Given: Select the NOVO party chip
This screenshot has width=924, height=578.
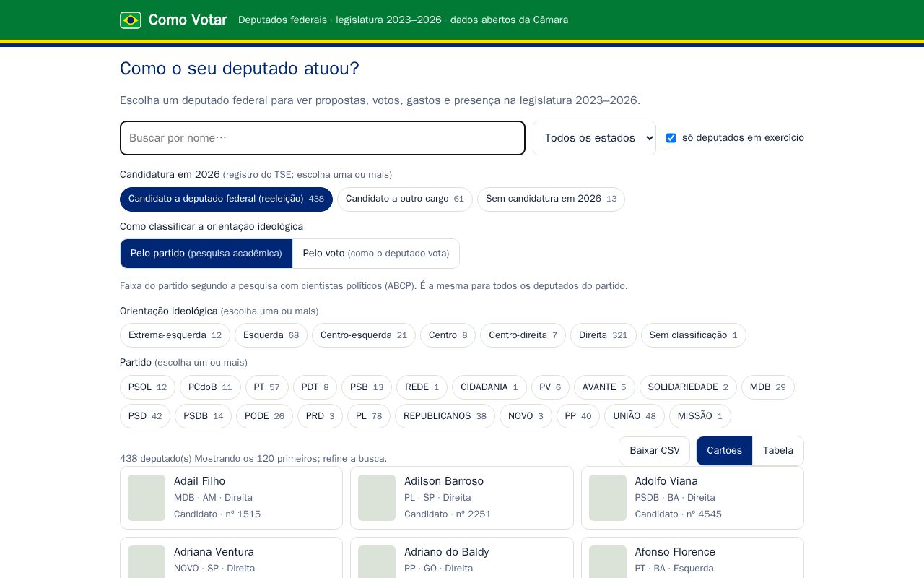Looking at the screenshot, I should tap(526, 416).
